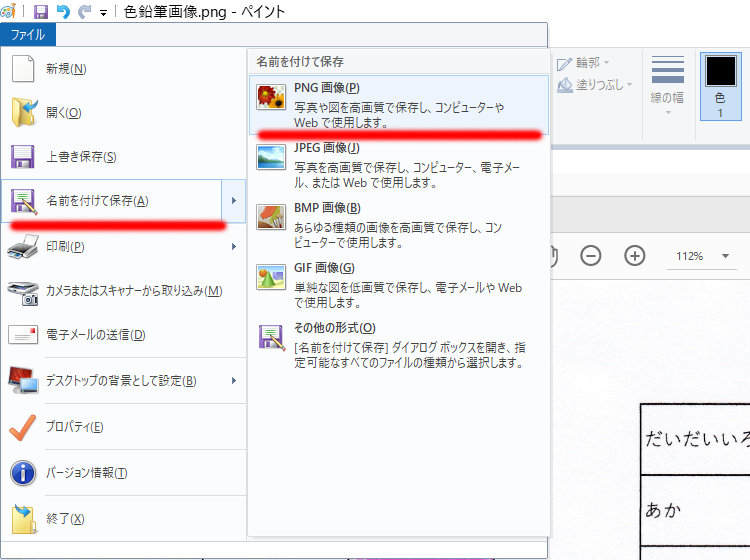Select 新規(N) from the file menu
The image size is (750, 560).
click(x=123, y=69)
